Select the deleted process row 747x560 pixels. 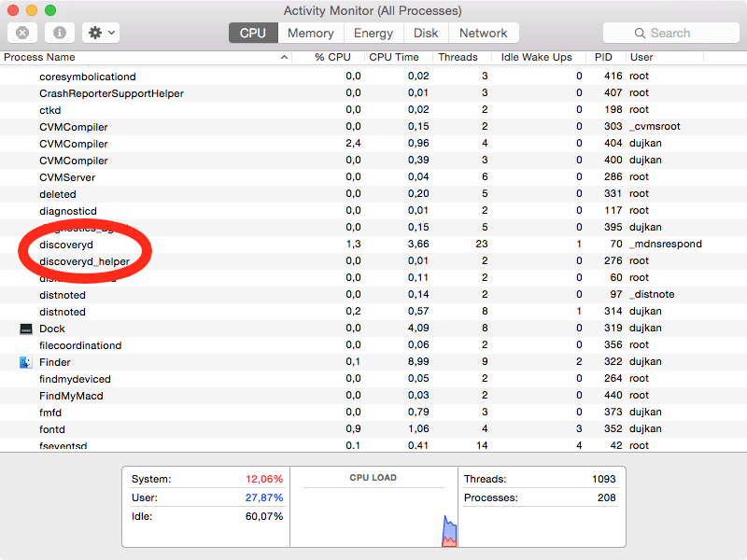[x=373, y=194]
